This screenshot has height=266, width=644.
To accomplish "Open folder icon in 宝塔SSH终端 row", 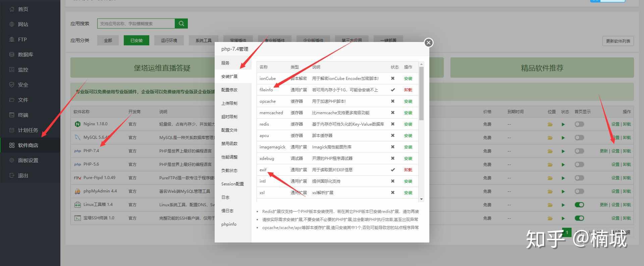I will (x=550, y=218).
